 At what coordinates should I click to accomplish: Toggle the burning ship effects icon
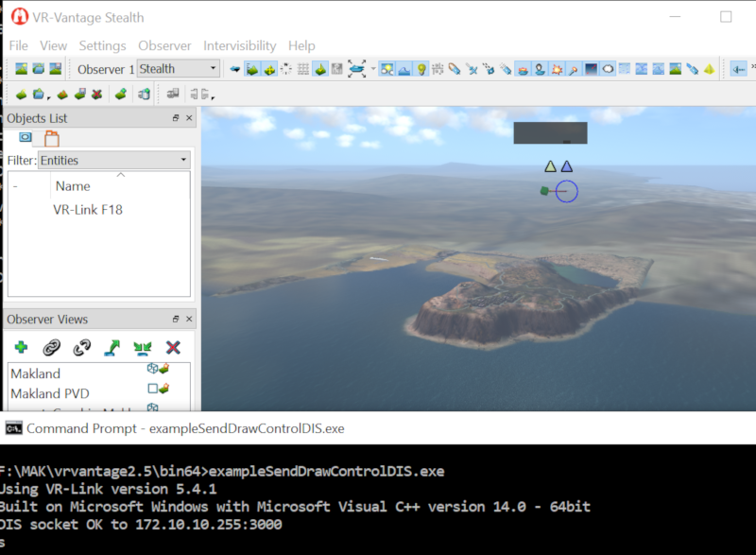pos(523,69)
